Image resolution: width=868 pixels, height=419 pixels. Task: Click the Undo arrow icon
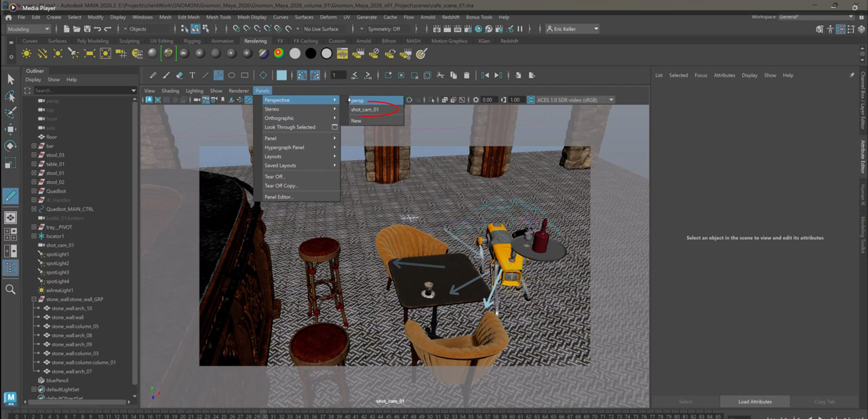(98, 29)
